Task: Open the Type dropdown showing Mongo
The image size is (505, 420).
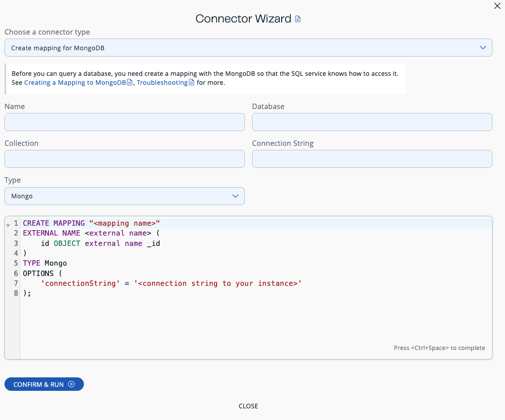Action: click(x=125, y=196)
